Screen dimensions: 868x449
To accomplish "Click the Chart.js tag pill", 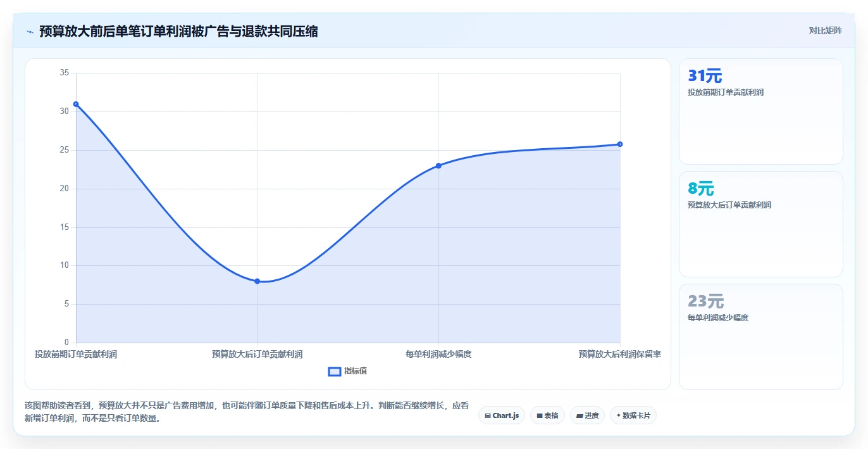I will point(502,415).
